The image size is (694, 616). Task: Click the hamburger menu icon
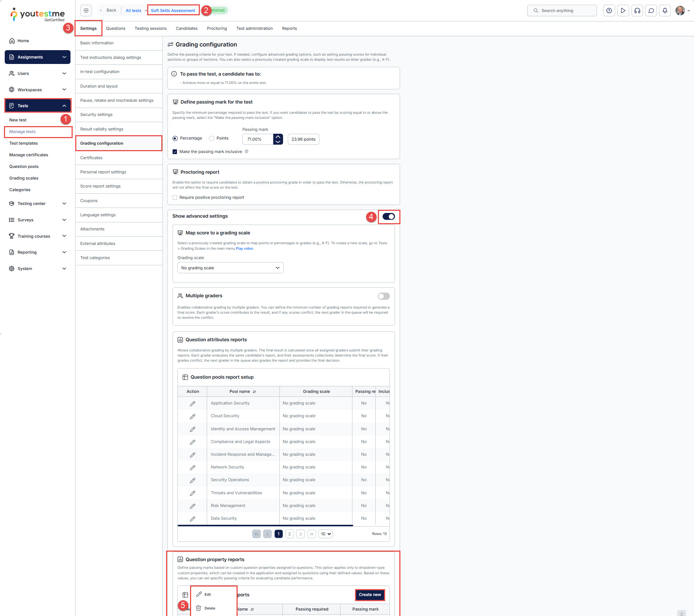pyautogui.click(x=86, y=11)
